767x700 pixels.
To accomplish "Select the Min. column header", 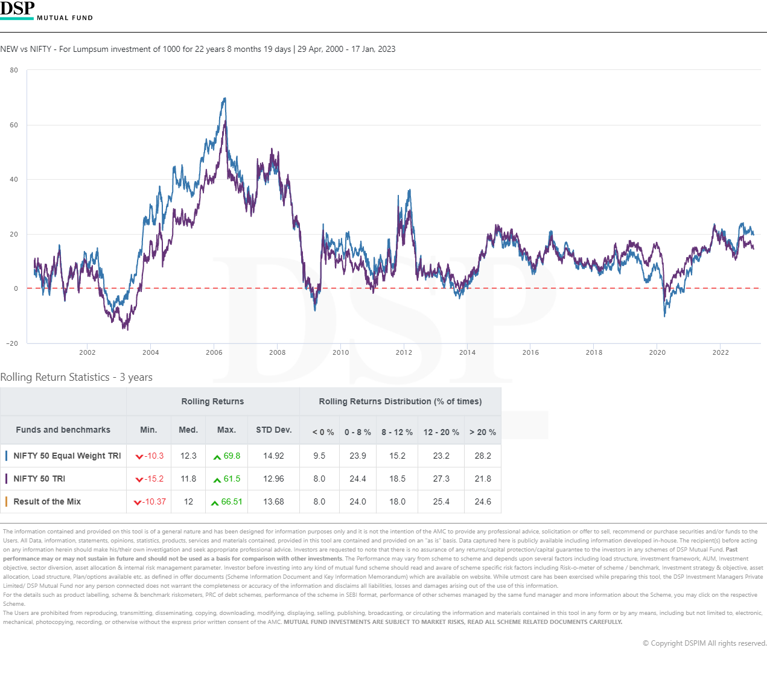I will [x=148, y=430].
